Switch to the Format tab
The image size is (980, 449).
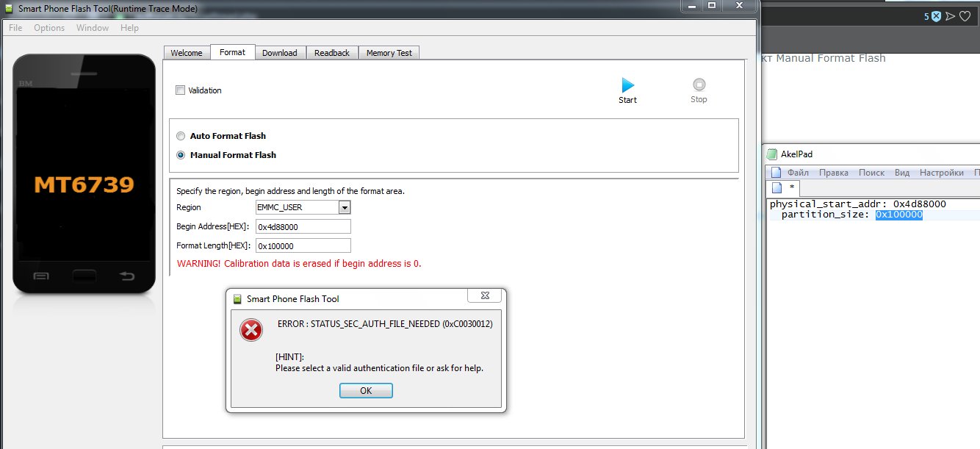point(232,52)
